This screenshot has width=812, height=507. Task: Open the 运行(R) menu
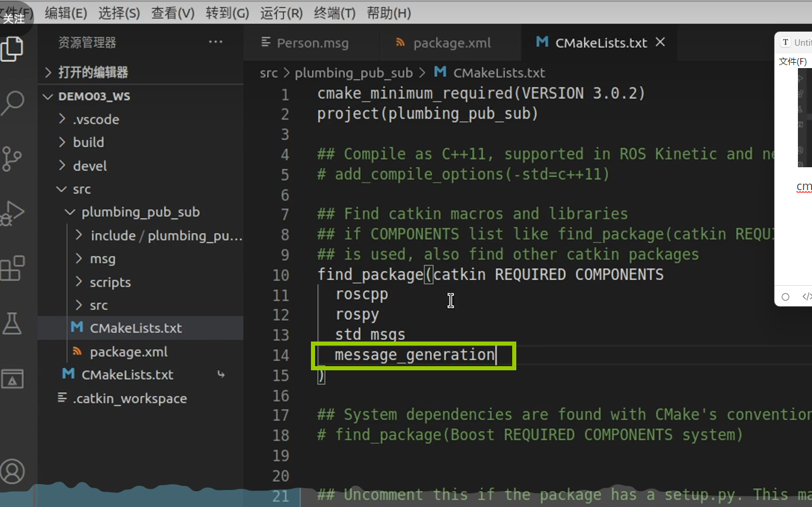click(x=281, y=13)
